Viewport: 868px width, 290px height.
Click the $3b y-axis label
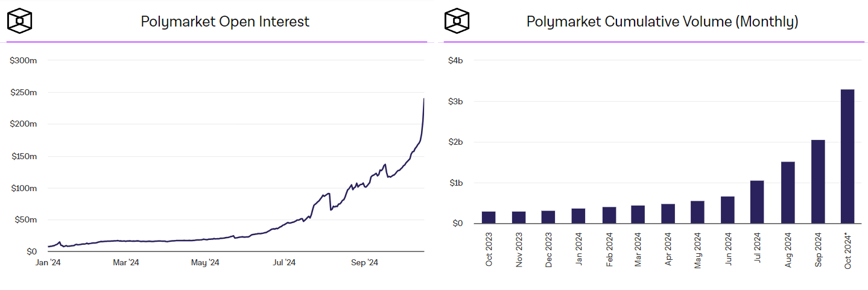(x=455, y=101)
